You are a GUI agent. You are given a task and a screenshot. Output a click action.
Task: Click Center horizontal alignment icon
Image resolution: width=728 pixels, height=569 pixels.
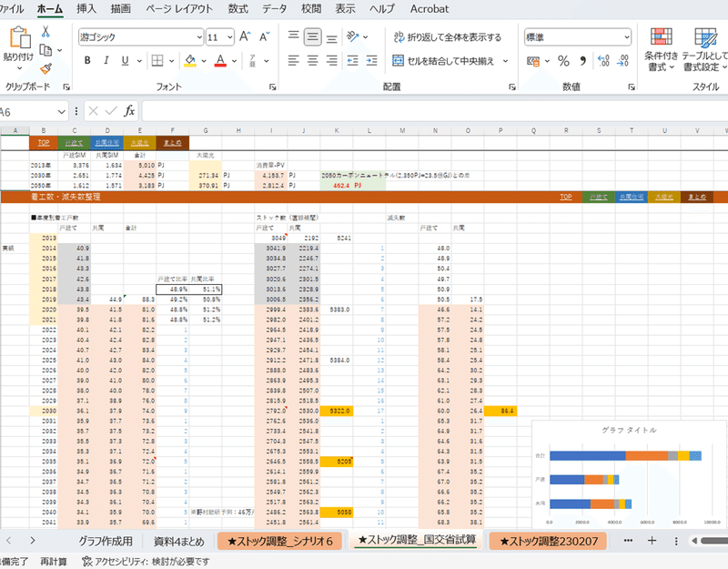click(312, 60)
